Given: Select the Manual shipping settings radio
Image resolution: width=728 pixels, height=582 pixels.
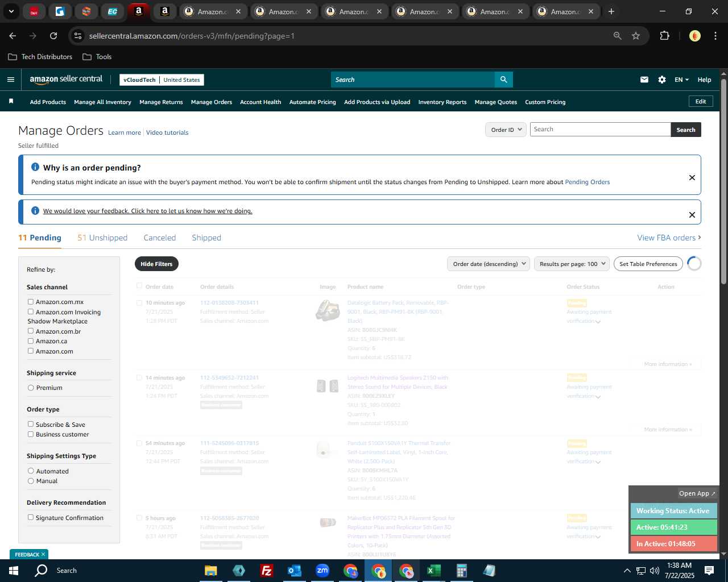Looking at the screenshot, I should coord(31,481).
